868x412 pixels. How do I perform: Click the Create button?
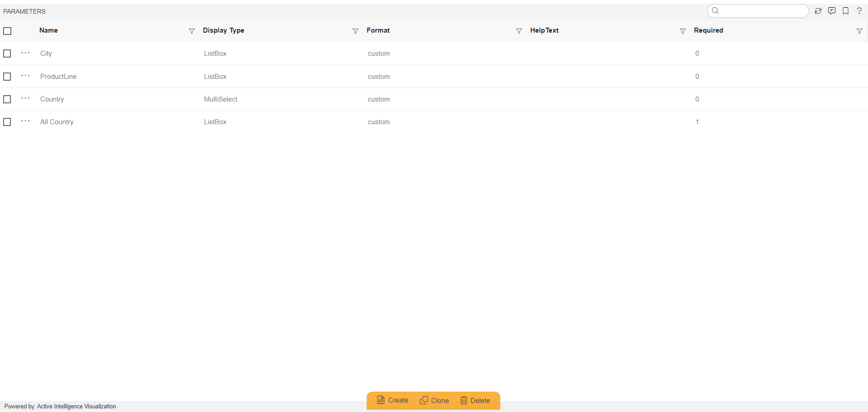coord(393,400)
